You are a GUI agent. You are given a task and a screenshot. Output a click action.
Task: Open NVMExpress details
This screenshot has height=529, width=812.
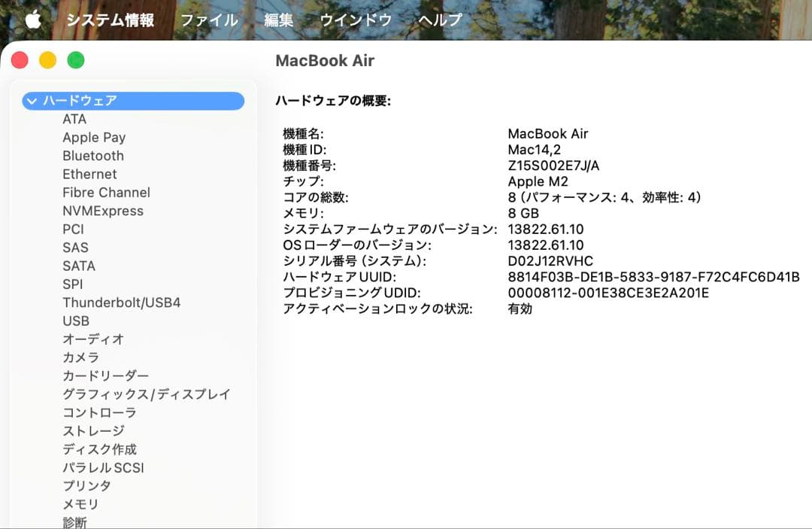point(102,211)
